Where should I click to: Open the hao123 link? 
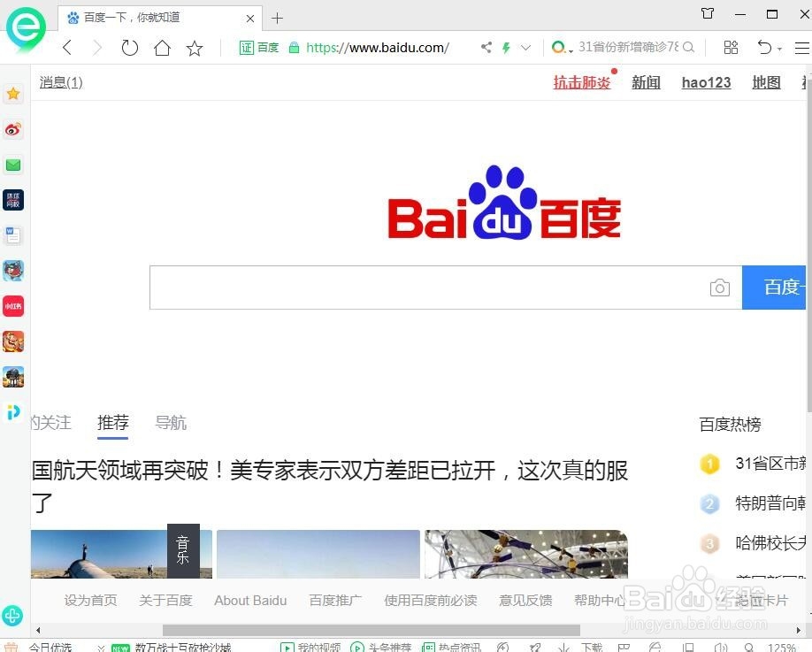point(707,82)
